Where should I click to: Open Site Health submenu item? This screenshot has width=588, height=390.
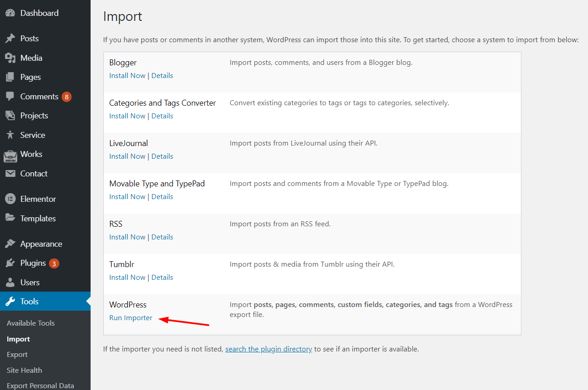pyautogui.click(x=24, y=370)
